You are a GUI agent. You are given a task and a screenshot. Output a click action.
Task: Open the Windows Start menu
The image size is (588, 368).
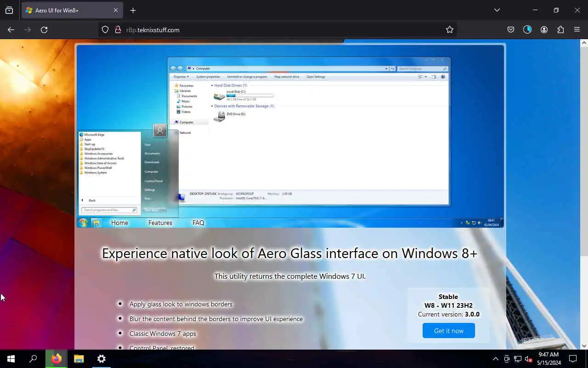point(11,359)
